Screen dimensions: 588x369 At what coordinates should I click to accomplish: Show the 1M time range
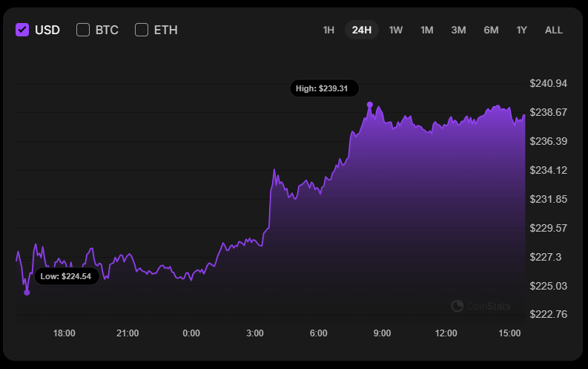427,30
